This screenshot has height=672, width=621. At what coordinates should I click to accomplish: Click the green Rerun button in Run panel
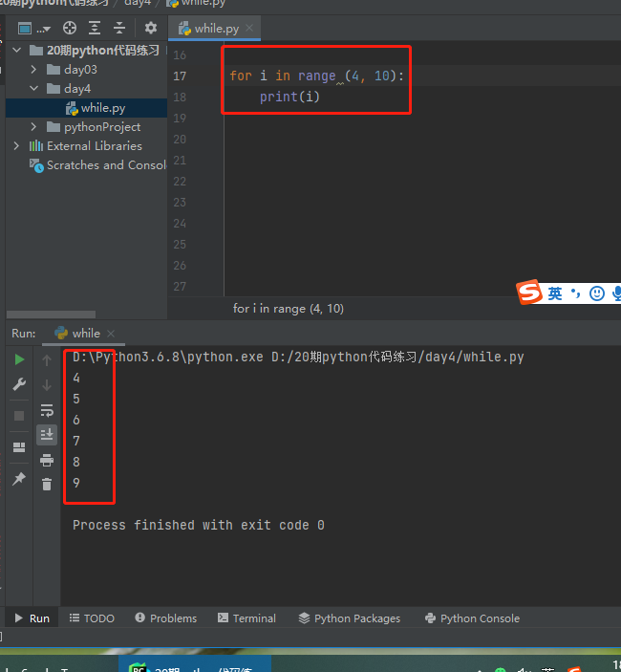[19, 359]
